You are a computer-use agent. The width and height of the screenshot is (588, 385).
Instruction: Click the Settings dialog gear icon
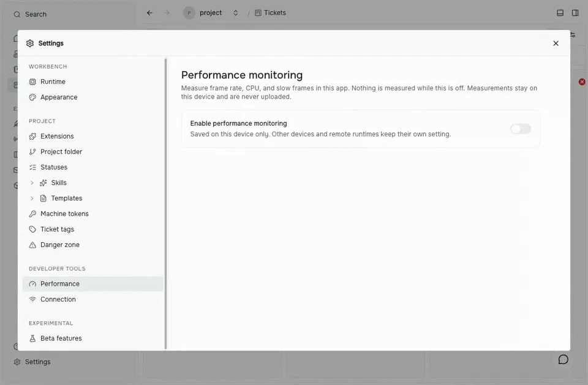(x=30, y=43)
